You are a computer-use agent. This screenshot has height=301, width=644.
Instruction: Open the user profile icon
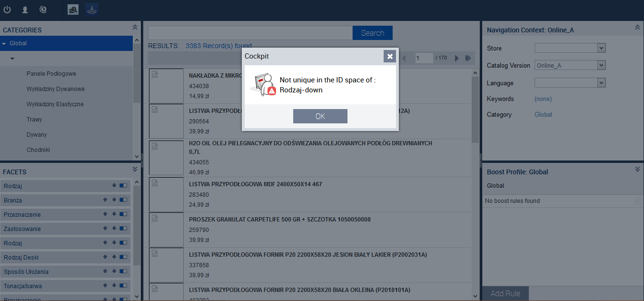click(x=25, y=9)
